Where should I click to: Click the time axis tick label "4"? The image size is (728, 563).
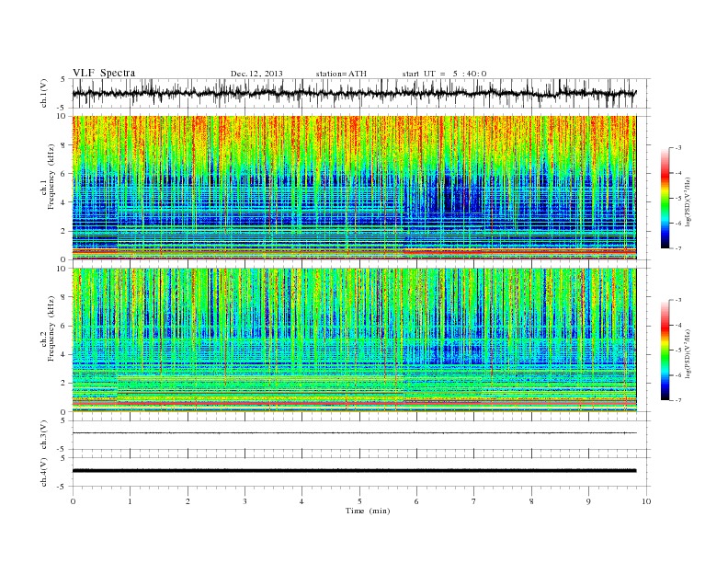click(301, 501)
